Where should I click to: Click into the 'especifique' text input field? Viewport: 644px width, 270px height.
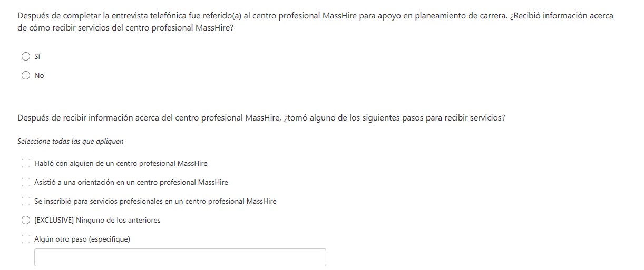(x=180, y=257)
